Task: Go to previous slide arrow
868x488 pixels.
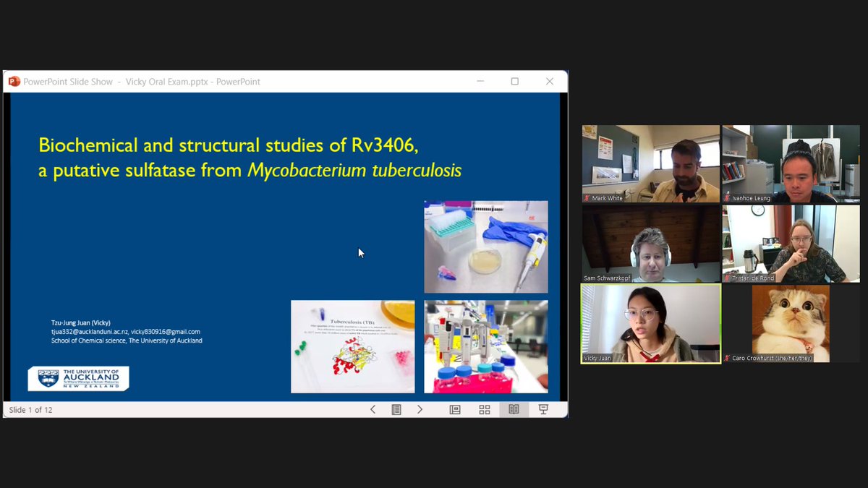Action: [373, 409]
